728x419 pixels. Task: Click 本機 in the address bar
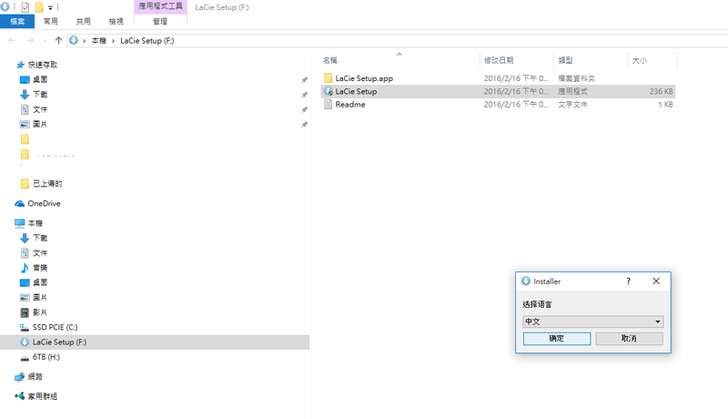point(99,41)
